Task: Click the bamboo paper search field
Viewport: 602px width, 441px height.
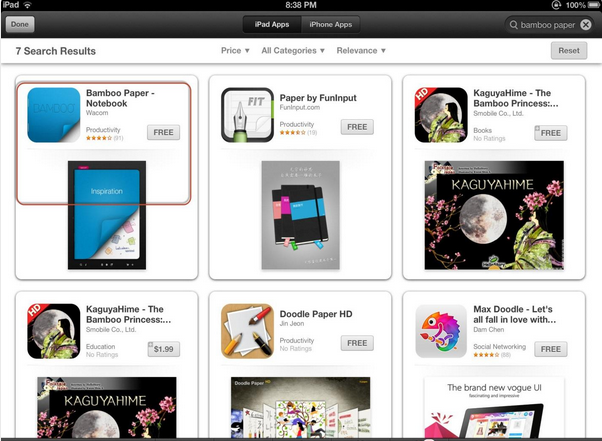Action: (x=549, y=25)
